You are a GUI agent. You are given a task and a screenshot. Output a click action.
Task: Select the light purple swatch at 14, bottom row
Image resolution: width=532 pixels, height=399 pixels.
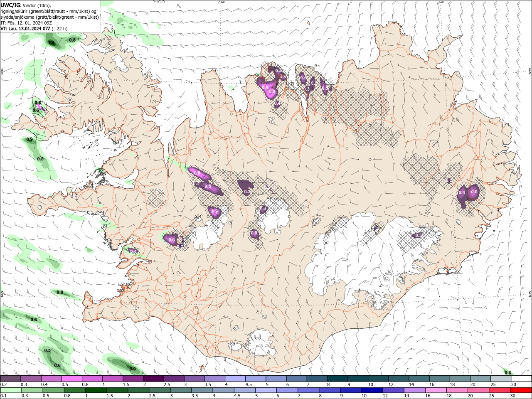coord(414,390)
